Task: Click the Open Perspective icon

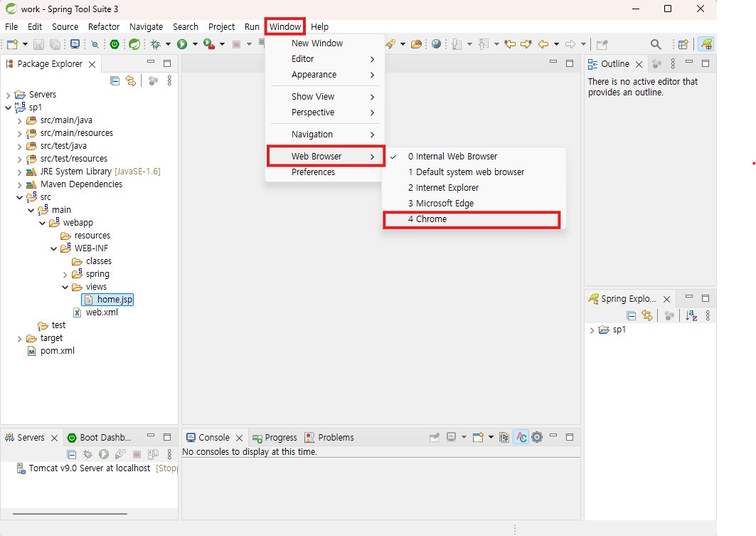Action: click(683, 44)
